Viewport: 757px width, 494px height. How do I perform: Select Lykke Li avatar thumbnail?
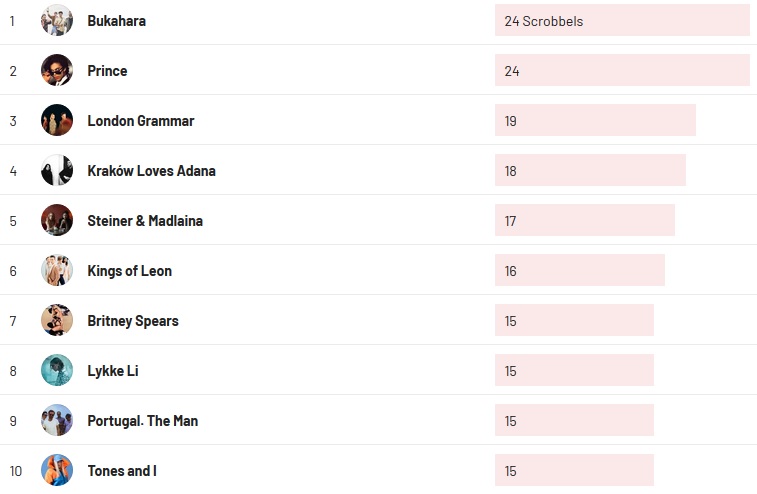point(57,370)
